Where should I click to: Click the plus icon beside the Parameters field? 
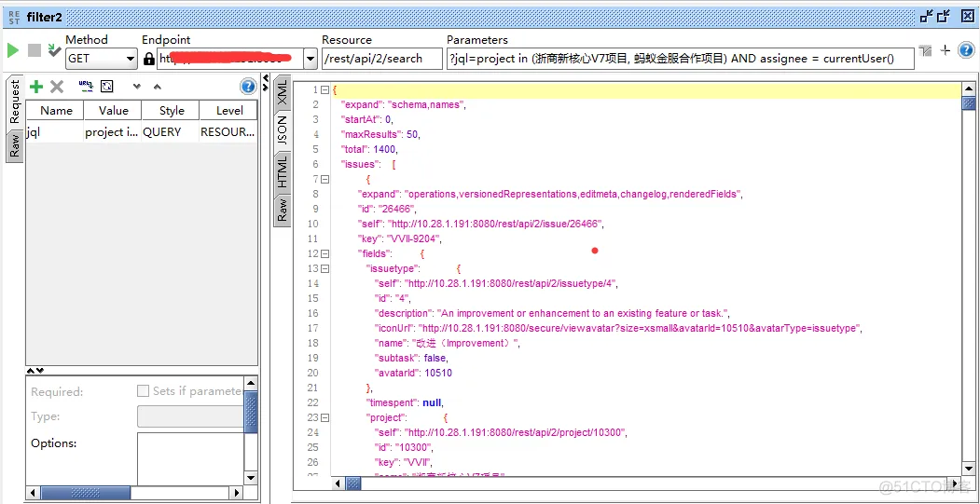point(945,50)
